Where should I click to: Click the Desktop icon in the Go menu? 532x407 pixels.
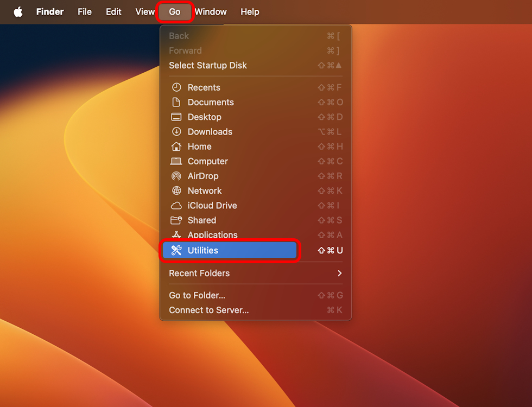176,117
